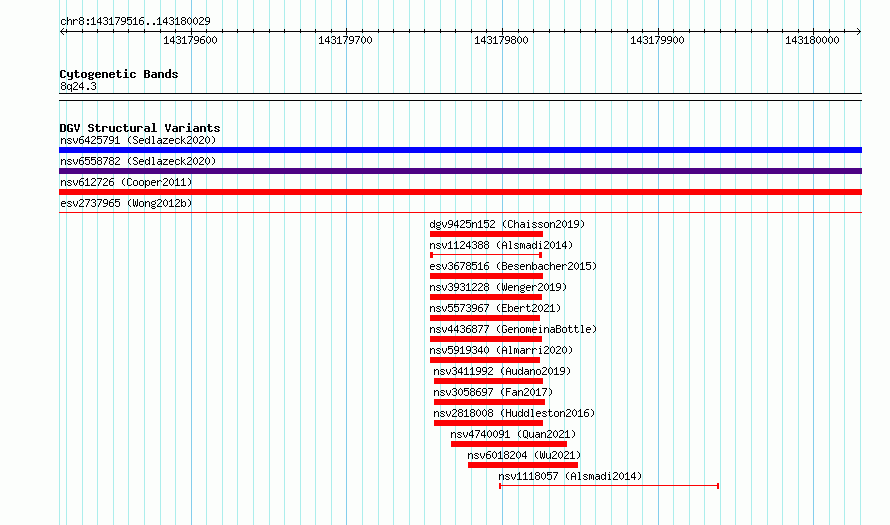Open variant nsv4740091 (Quan2021) label

(513, 434)
